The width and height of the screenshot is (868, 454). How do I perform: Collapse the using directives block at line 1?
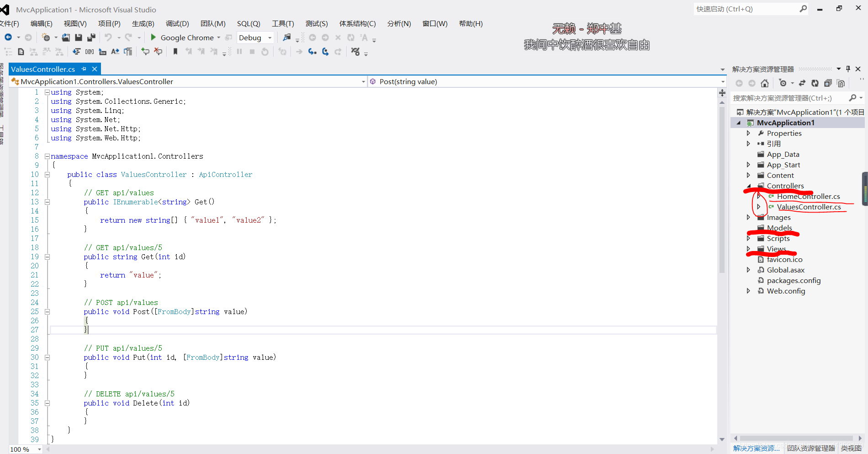47,92
